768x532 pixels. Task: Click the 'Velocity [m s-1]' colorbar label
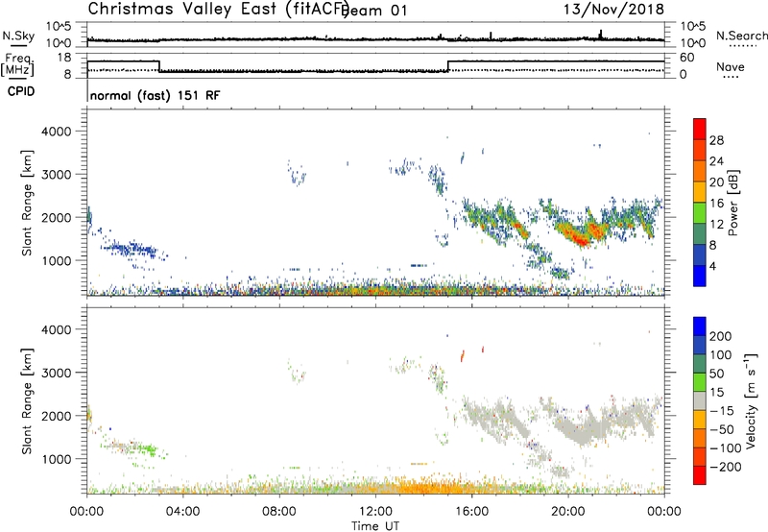click(x=751, y=400)
